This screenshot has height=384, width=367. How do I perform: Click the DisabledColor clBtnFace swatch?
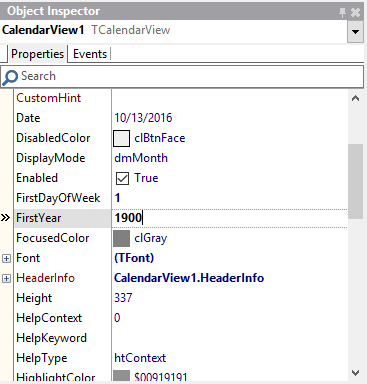122,138
